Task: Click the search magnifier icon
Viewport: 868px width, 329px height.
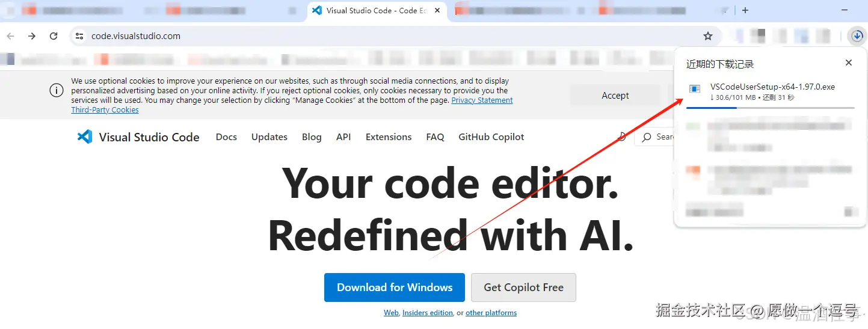Action: pos(647,137)
